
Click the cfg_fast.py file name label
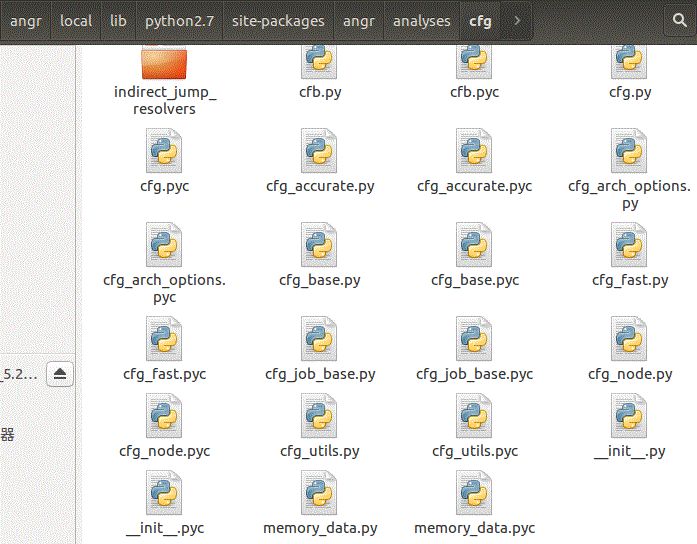tap(630, 280)
